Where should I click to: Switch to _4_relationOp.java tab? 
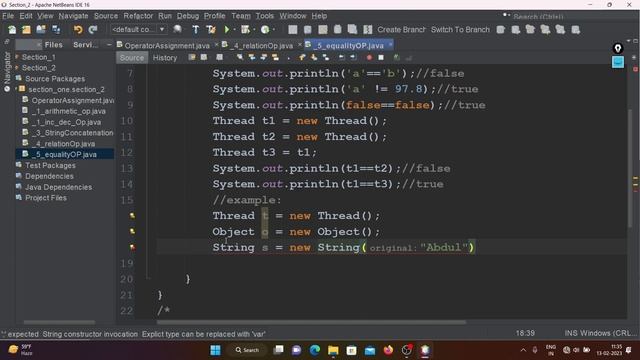(261, 45)
